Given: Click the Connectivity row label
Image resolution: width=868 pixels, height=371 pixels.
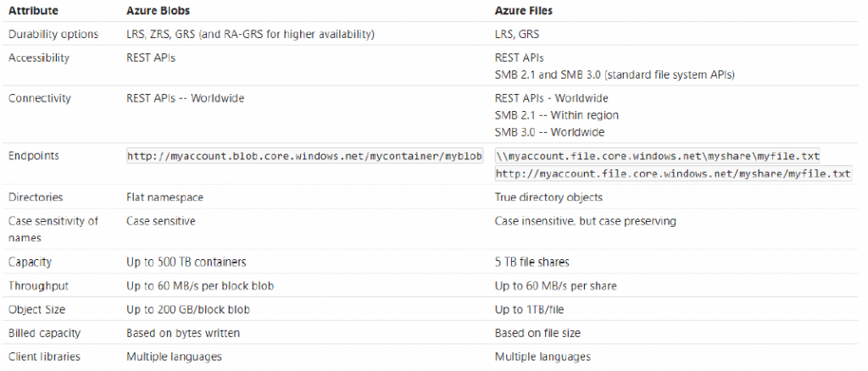Looking at the screenshot, I should click(39, 98).
